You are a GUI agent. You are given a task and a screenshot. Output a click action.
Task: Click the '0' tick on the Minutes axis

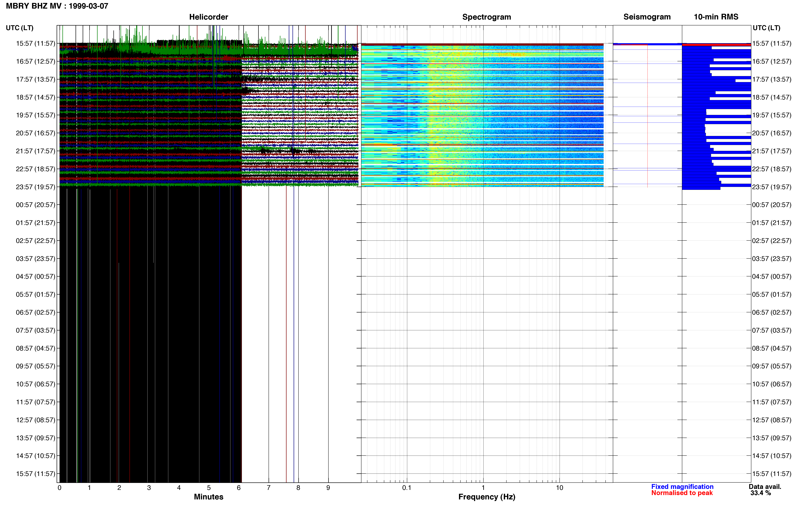click(59, 487)
